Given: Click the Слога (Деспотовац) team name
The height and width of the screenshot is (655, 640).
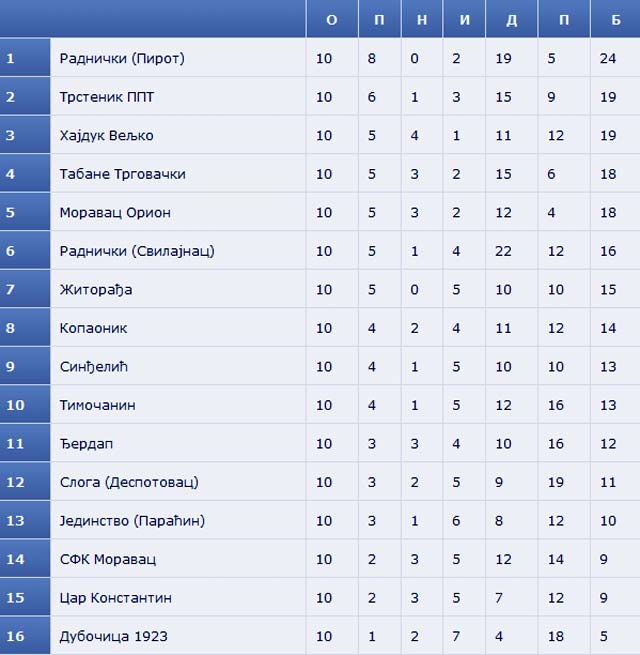Looking at the screenshot, I should click(x=129, y=482).
